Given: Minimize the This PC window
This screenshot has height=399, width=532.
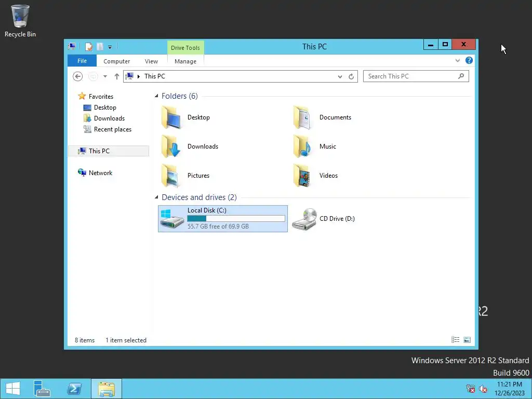Looking at the screenshot, I should point(431,45).
